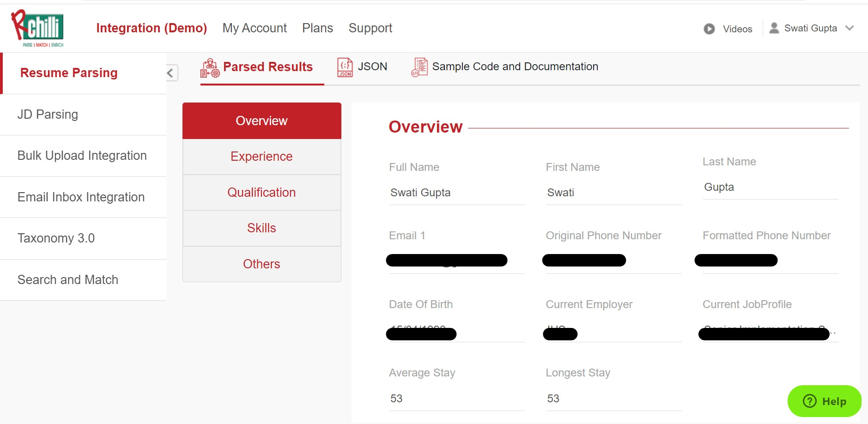Open the Support link

[370, 28]
